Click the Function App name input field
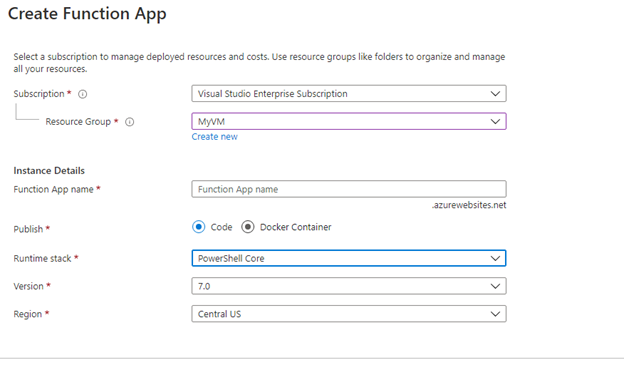624x365 pixels. 349,189
